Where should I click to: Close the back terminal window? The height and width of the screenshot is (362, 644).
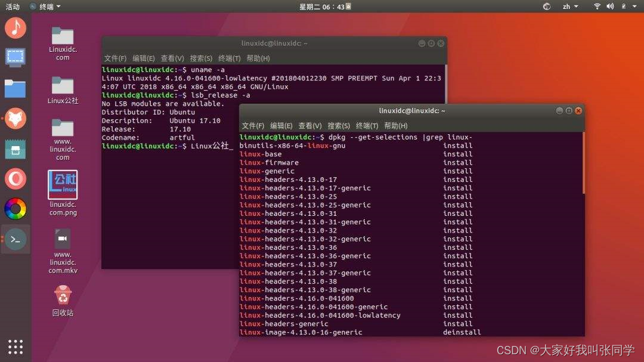click(441, 43)
